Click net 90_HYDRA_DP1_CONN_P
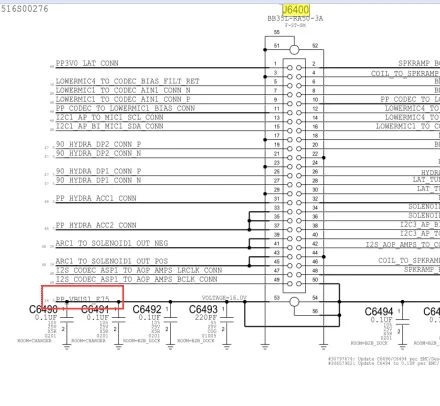 click(98, 171)
